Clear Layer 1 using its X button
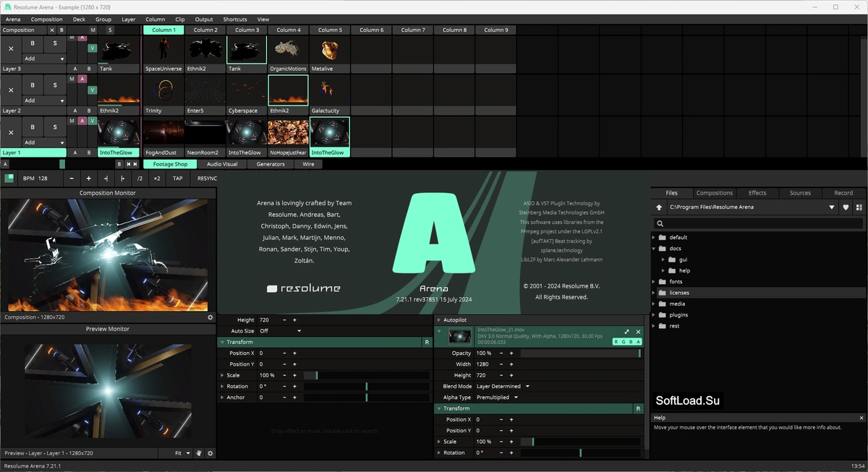 tap(11, 132)
